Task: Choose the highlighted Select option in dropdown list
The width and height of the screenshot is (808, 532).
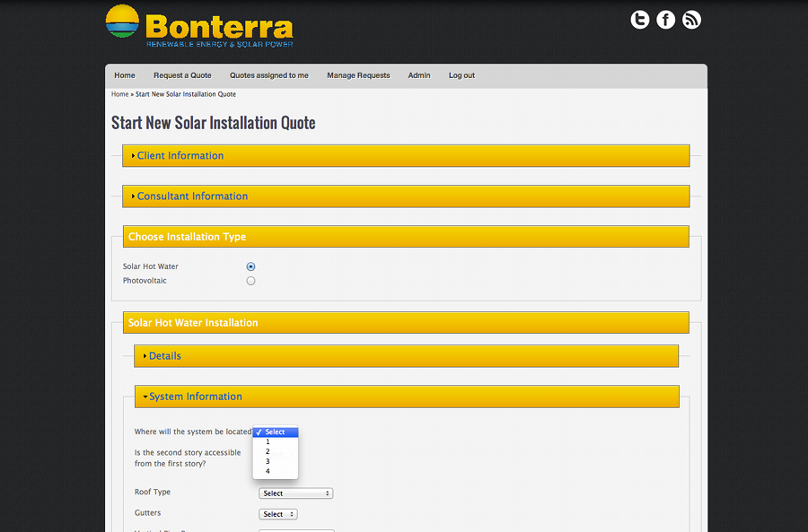Action: pos(276,432)
